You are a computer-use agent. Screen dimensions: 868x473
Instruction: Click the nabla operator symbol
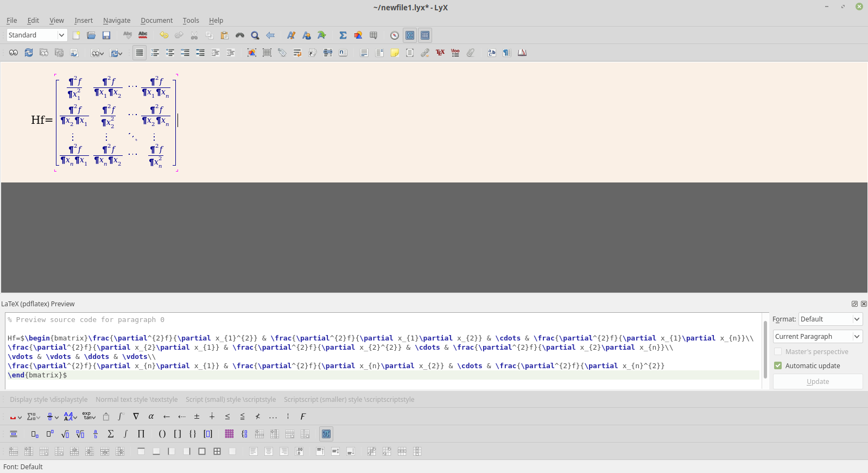click(136, 417)
